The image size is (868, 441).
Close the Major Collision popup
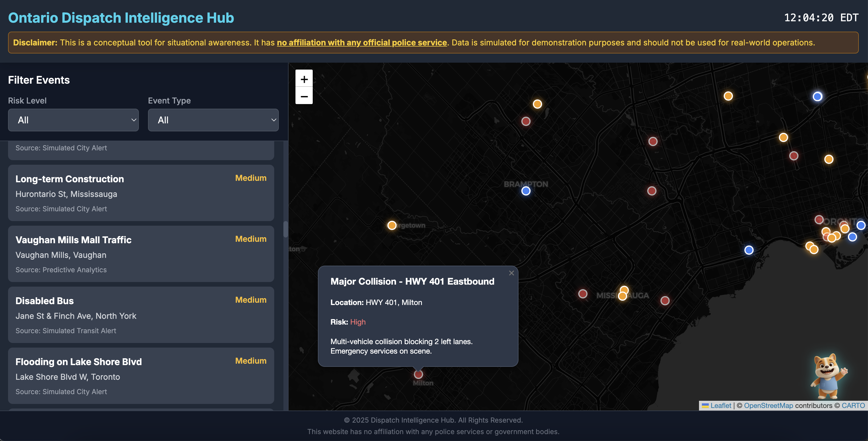(x=511, y=273)
